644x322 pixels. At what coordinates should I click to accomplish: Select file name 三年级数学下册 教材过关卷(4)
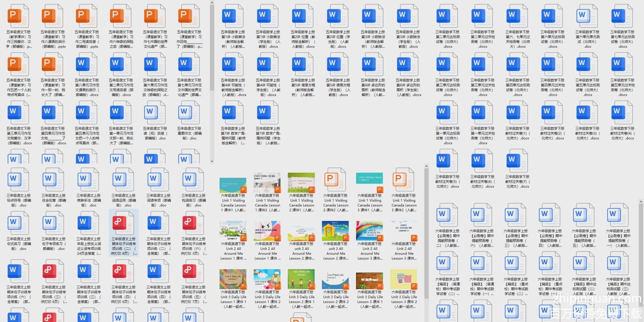click(x=622, y=133)
